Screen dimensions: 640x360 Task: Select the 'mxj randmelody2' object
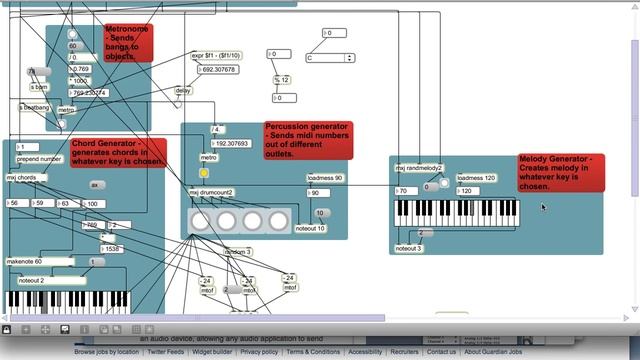(x=419, y=168)
